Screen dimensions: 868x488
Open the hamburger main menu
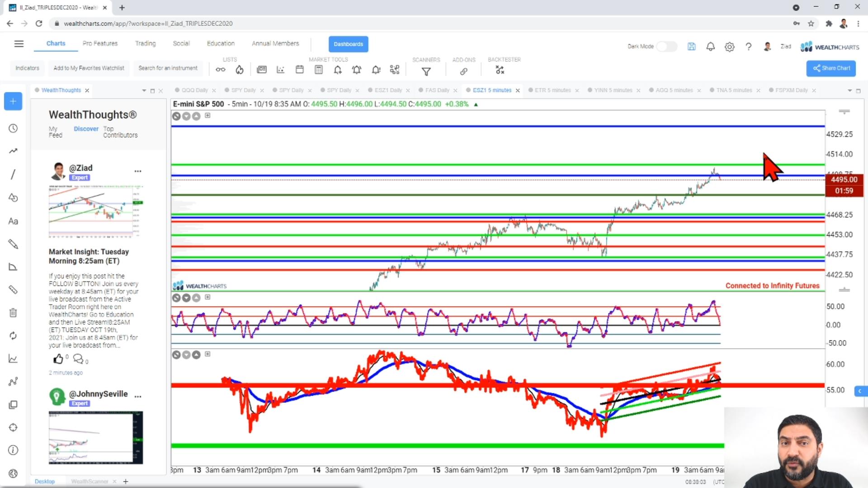19,44
